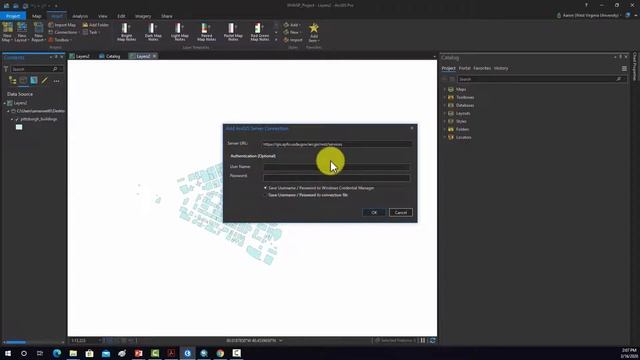Open the Project tab
The width and height of the screenshot is (640, 360).
tap(13, 16)
